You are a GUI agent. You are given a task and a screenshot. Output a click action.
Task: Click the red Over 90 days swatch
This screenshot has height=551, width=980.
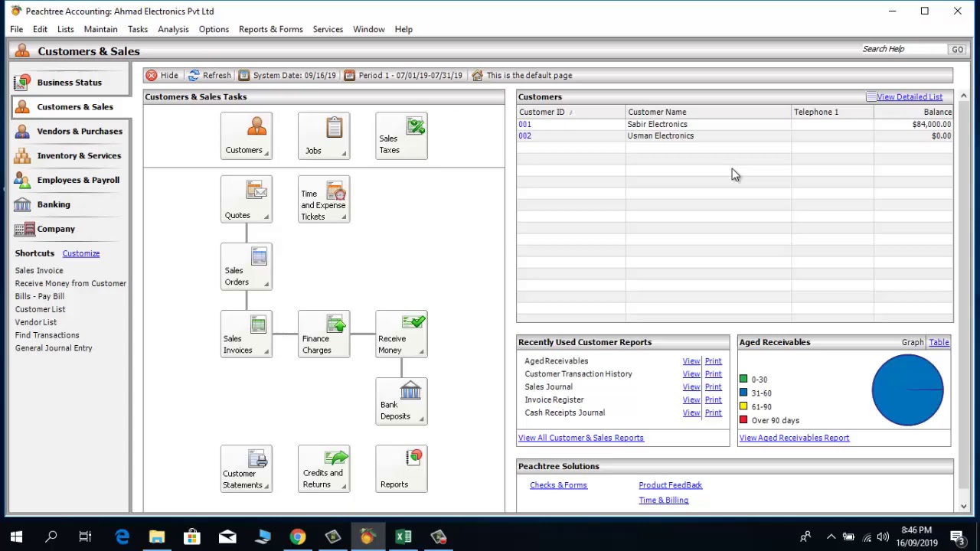(743, 420)
